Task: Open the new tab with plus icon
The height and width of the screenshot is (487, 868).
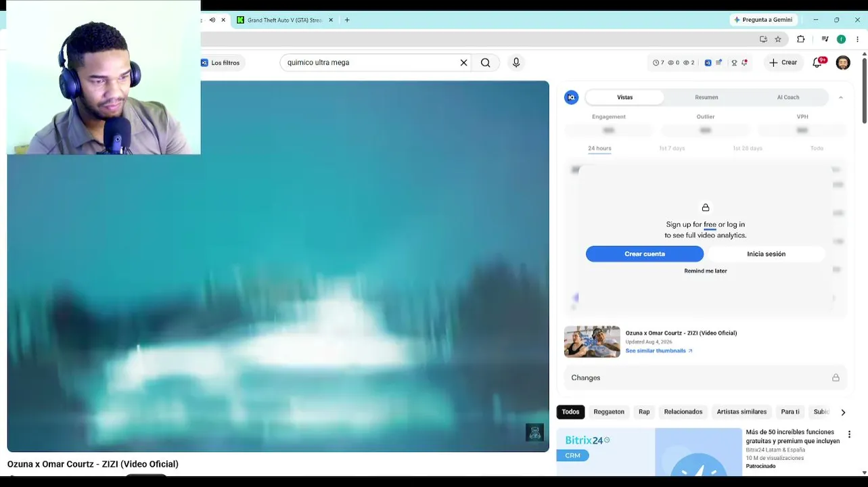Action: coord(347,20)
